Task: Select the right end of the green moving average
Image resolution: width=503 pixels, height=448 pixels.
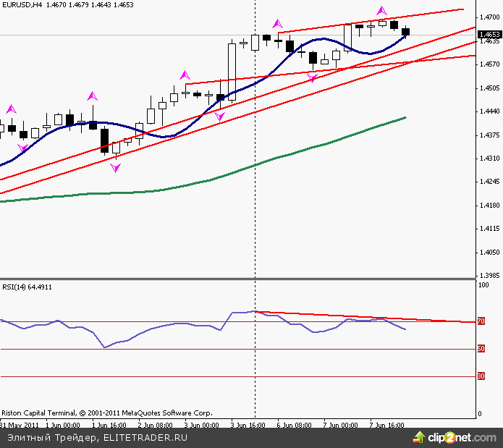Action: (x=405, y=117)
